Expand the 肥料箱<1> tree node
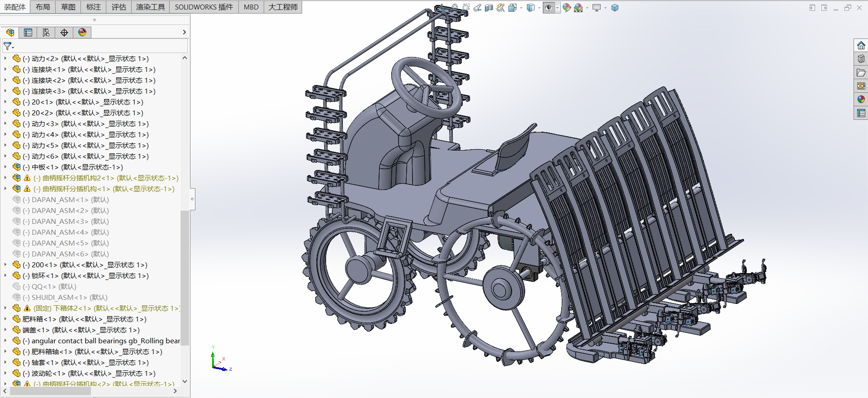Image resolution: width=868 pixels, height=398 pixels. [x=5, y=319]
